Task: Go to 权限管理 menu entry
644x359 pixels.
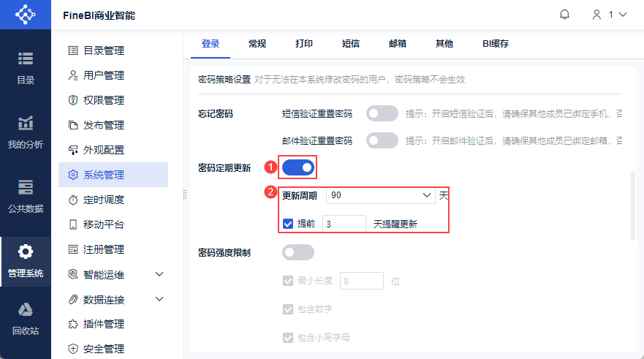Action: click(103, 100)
